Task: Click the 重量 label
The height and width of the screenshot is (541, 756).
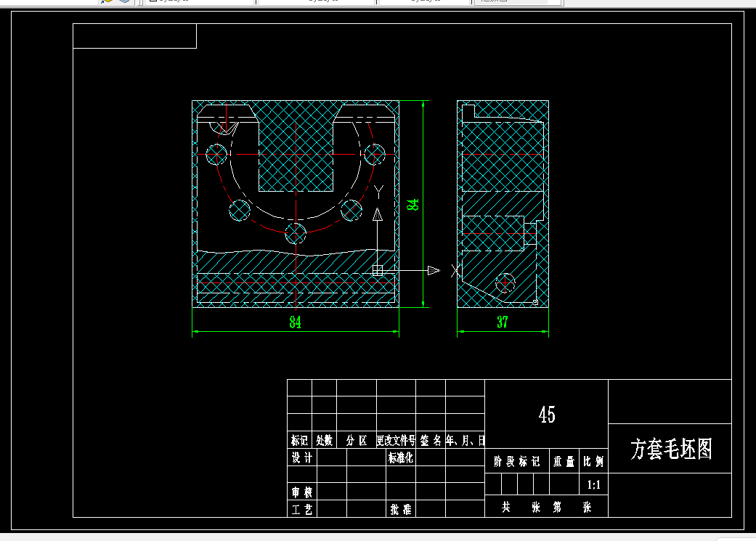Action: coord(564,461)
